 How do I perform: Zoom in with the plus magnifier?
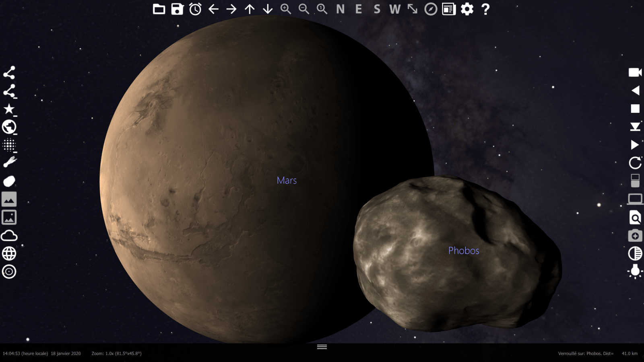[x=286, y=9]
